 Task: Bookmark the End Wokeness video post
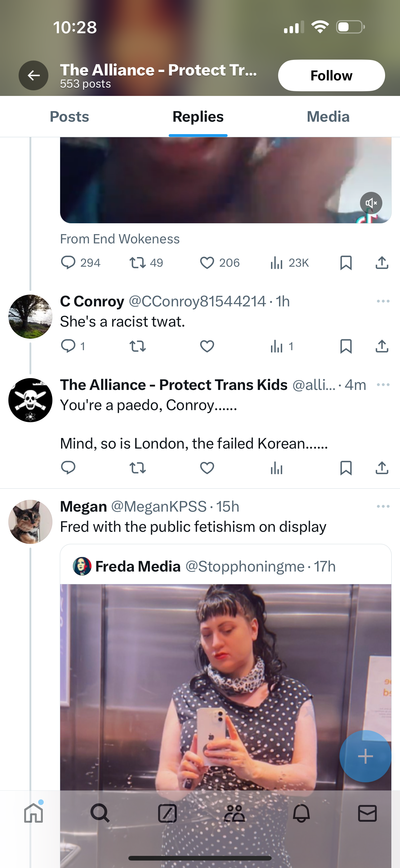(346, 263)
